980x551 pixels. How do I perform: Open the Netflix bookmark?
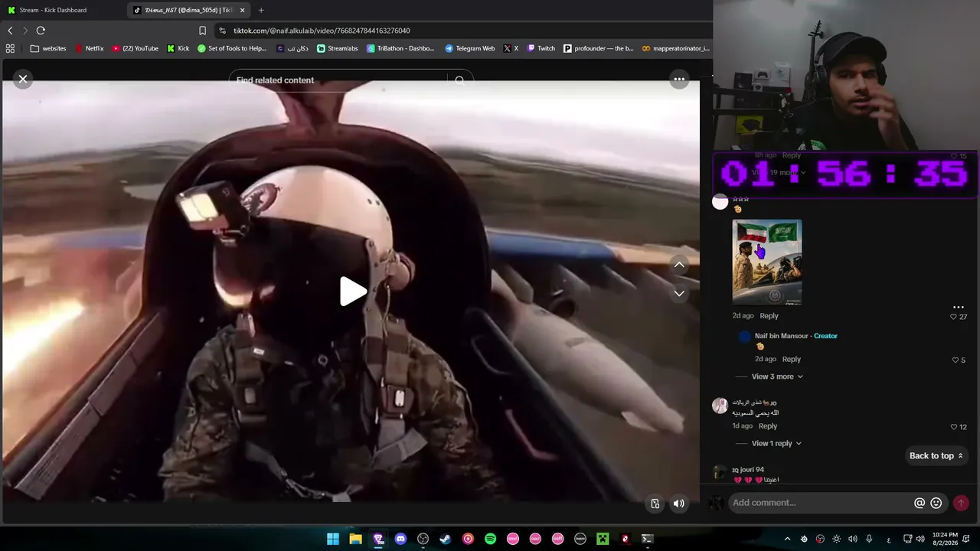[x=89, y=48]
